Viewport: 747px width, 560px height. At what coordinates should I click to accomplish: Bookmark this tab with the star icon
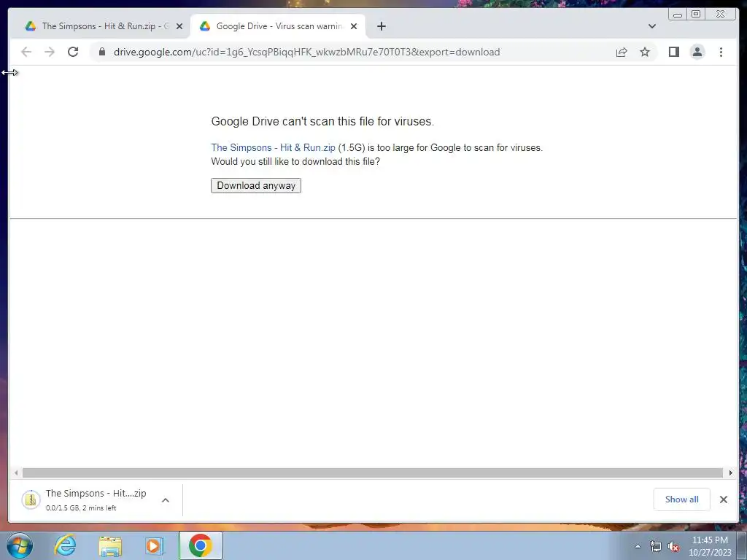tap(645, 52)
